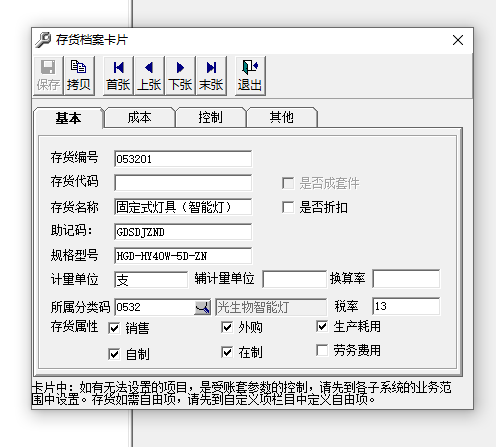Click the 税率 field showing 13
This screenshot has height=447, width=496.
[406, 306]
